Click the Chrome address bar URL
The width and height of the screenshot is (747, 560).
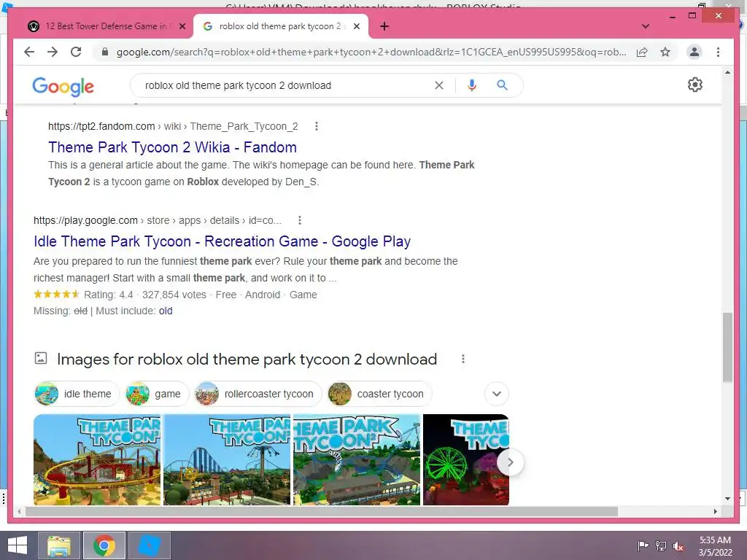[371, 52]
